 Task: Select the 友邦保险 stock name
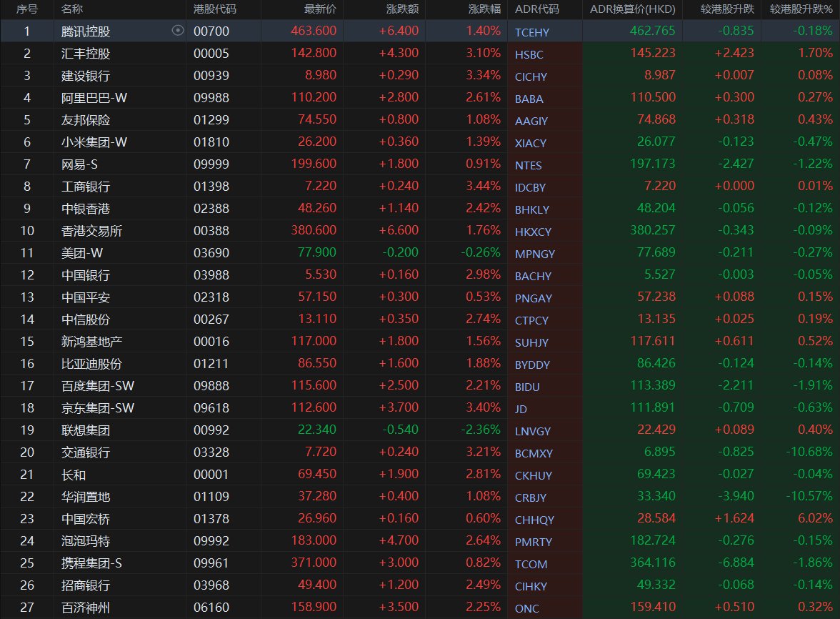tap(86, 120)
